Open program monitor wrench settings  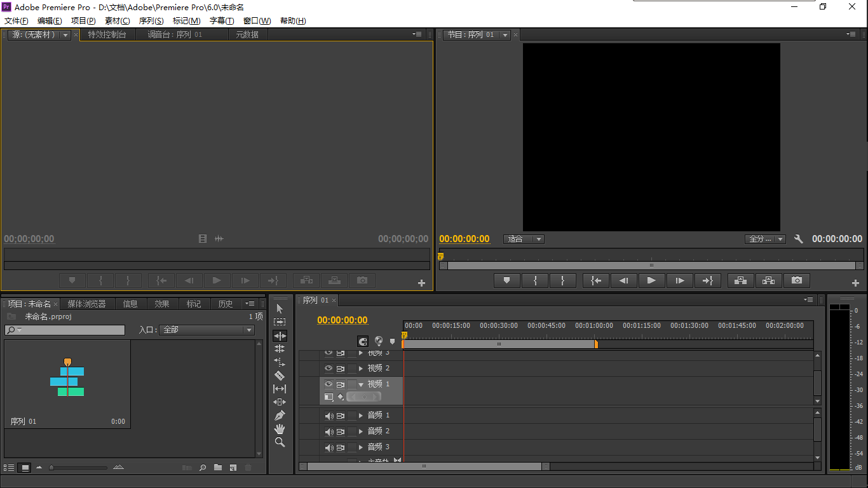(x=799, y=240)
